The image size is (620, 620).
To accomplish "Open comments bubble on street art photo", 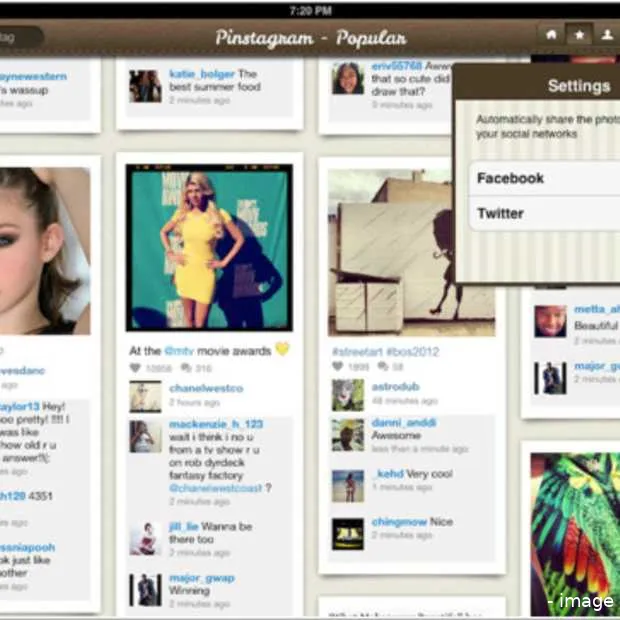I will tap(383, 366).
